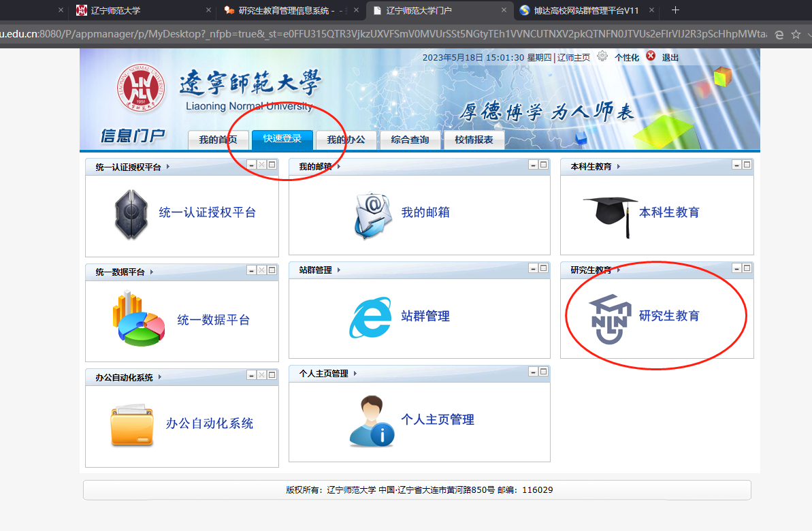
Task: Open the large 站群管理 link
Action: coord(425,316)
